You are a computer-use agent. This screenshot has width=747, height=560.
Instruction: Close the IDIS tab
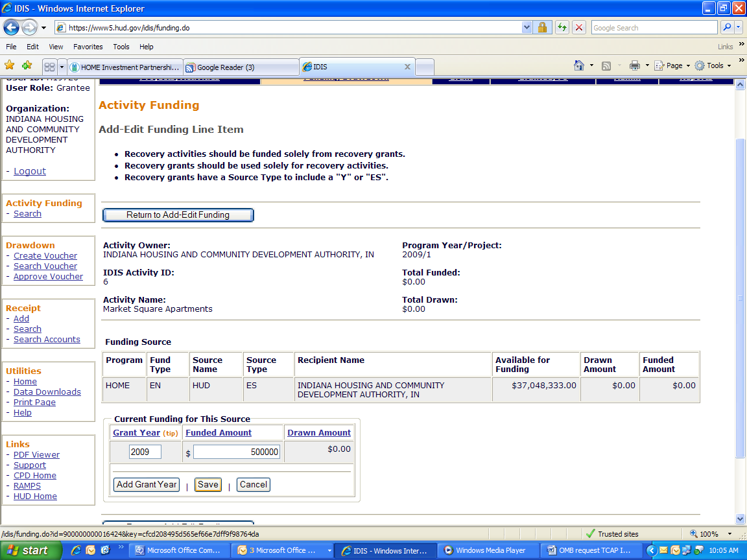[407, 67]
